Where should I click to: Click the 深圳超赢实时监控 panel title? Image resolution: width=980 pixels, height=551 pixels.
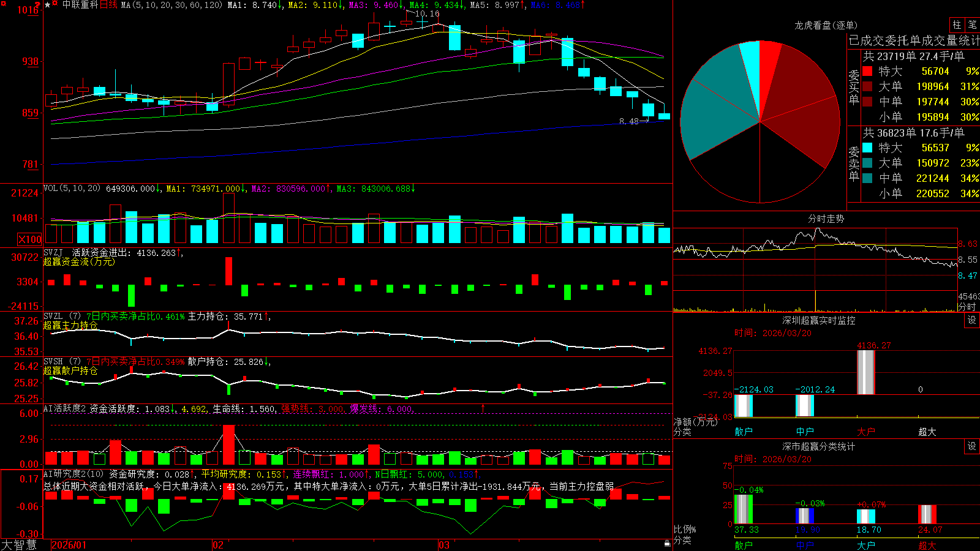tap(818, 320)
